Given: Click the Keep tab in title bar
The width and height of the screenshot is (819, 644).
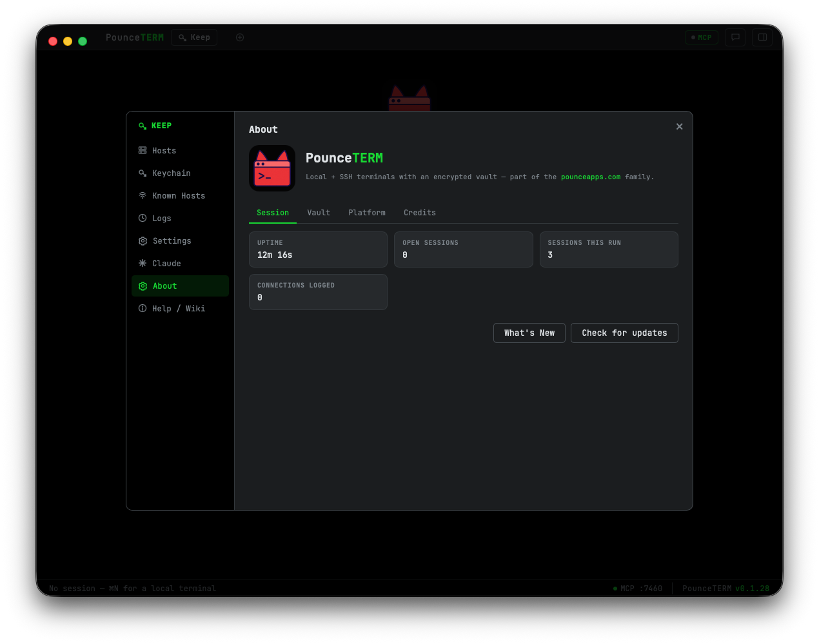Looking at the screenshot, I should pyautogui.click(x=194, y=37).
